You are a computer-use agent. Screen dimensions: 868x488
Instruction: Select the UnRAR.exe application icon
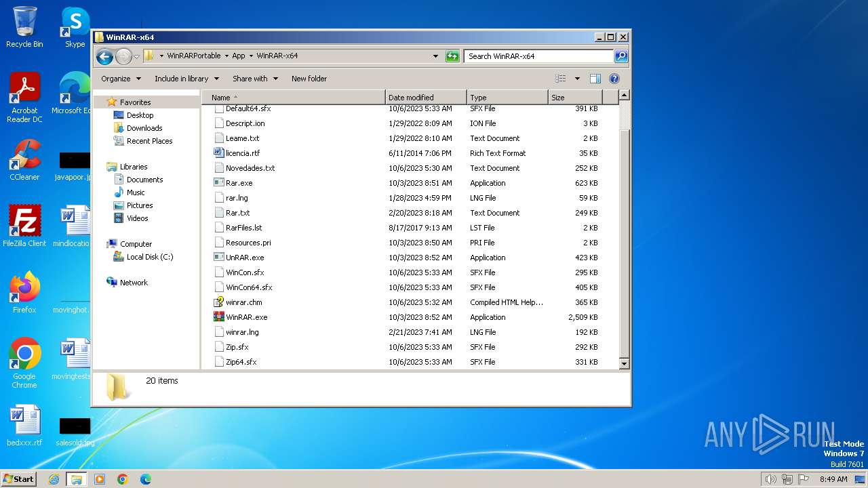219,258
